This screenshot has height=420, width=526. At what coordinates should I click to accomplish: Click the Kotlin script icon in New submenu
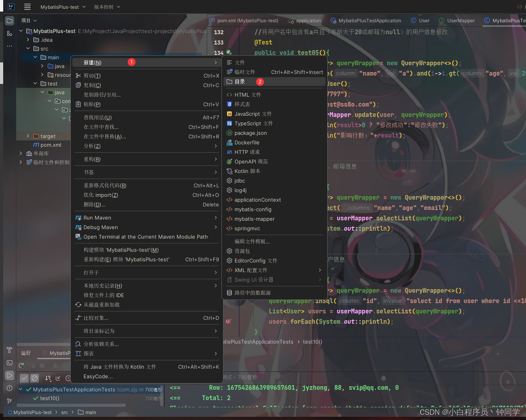coord(229,171)
